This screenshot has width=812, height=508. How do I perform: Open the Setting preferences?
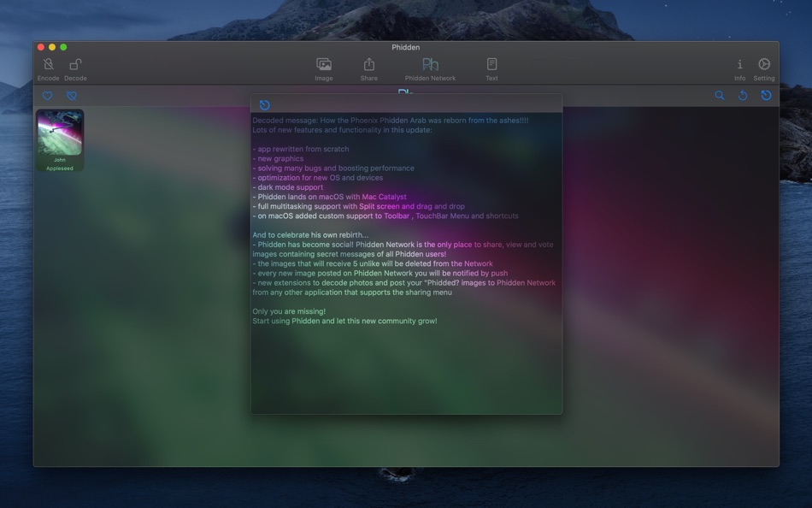point(764,69)
